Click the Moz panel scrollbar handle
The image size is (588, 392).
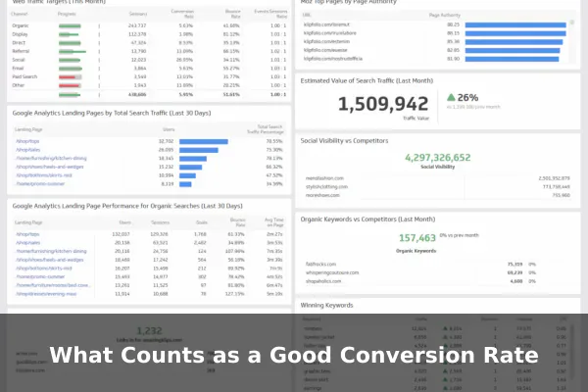coord(572,23)
